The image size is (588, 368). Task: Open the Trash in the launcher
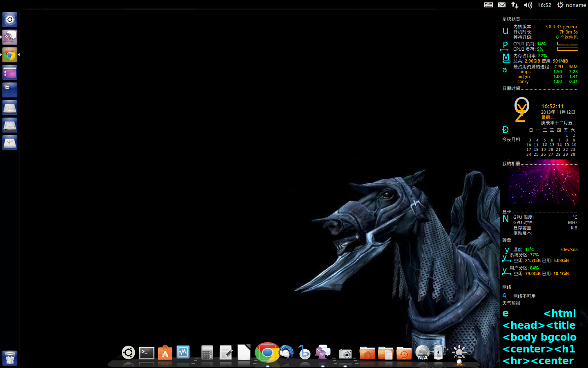[10, 358]
